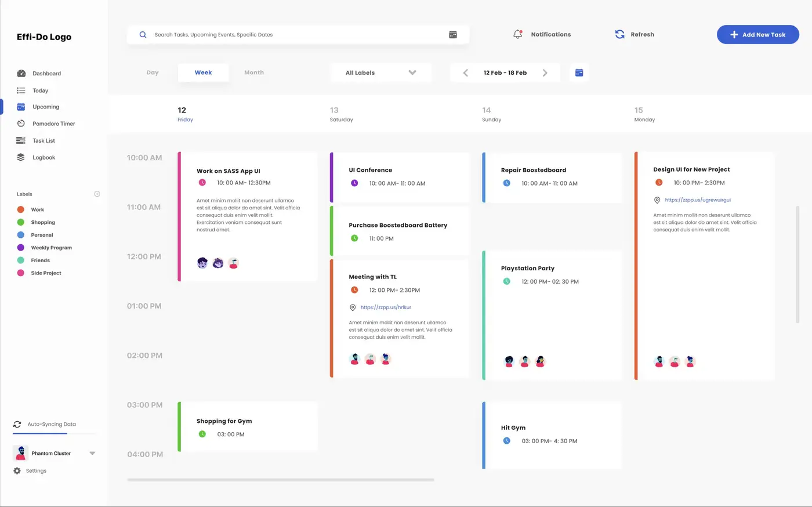Select the 12 Friday day header
The image size is (812, 507).
point(186,114)
